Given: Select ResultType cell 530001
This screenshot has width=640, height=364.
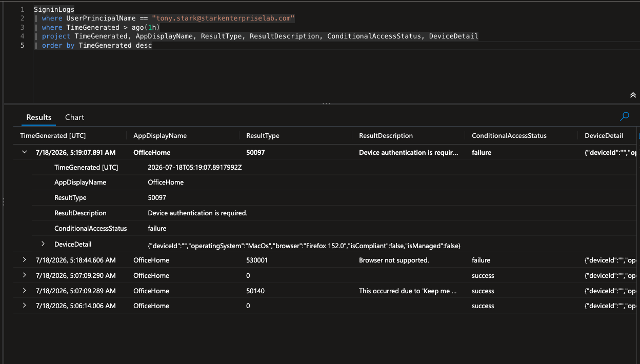Looking at the screenshot, I should (257, 260).
